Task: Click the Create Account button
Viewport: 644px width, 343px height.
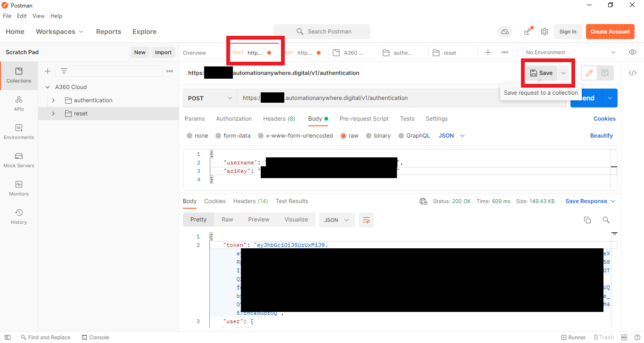Action: 610,32
